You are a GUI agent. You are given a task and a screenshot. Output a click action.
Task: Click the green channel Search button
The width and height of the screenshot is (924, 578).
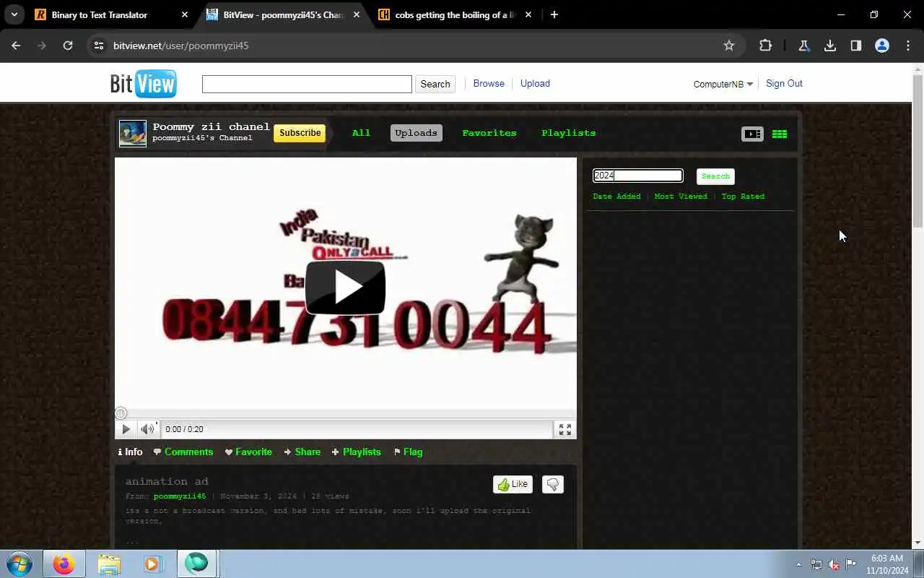[x=715, y=176]
